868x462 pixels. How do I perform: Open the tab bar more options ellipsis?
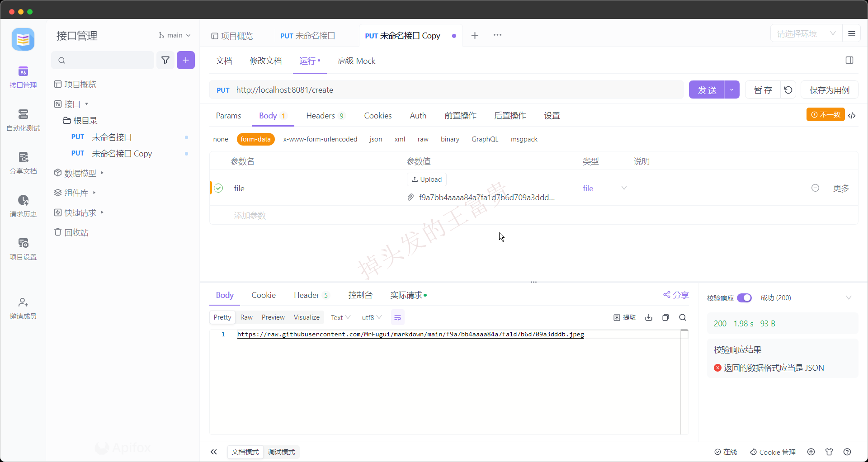(x=497, y=35)
